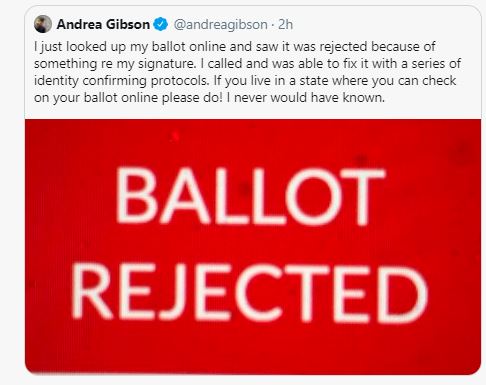Open Andrea Gibson's profile avatar
Viewport: 486px width, 385px height.
(43, 24)
